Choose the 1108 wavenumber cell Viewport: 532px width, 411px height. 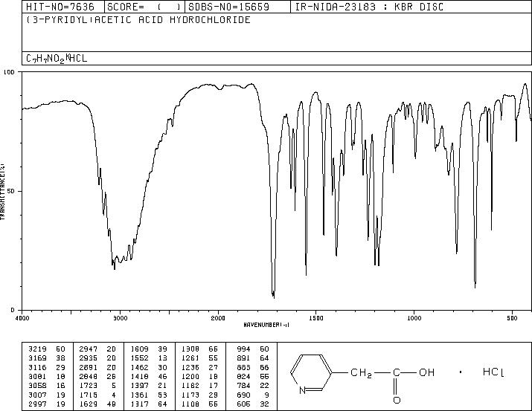[190, 404]
